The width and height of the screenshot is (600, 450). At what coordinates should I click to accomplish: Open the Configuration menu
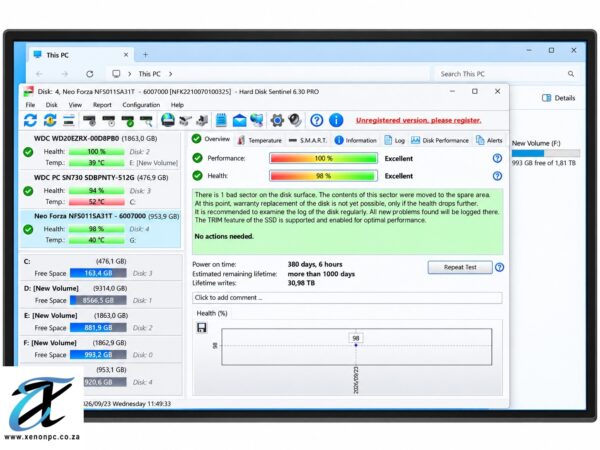141,105
